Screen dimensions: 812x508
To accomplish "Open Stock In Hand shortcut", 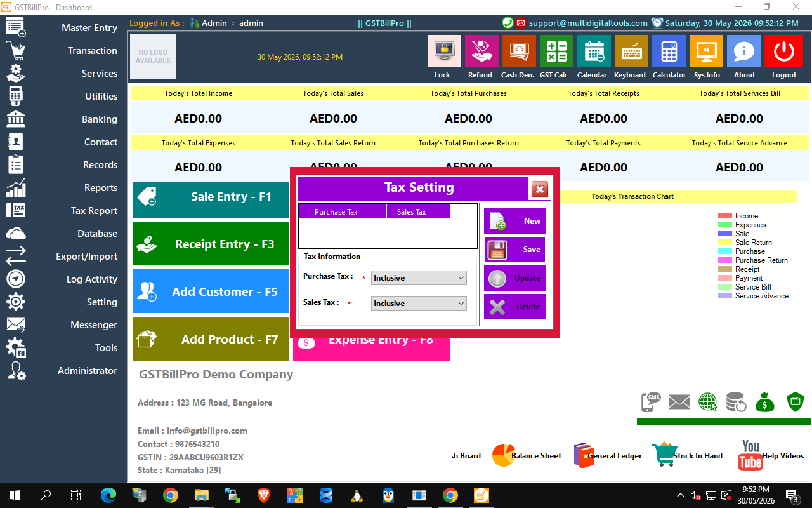I will coord(688,455).
